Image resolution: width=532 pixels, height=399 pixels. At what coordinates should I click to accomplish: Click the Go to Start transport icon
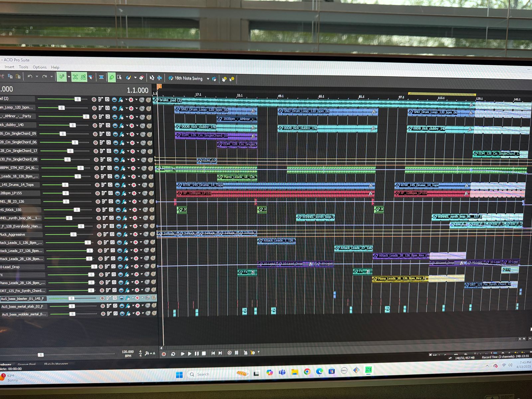tap(213, 353)
